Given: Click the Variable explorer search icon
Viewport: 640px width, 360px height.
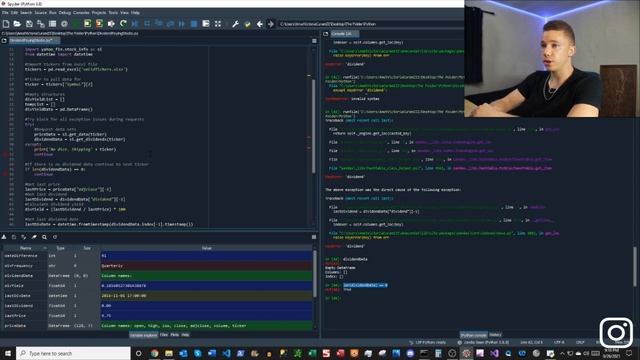Looking at the screenshot, I should (x=44, y=237).
